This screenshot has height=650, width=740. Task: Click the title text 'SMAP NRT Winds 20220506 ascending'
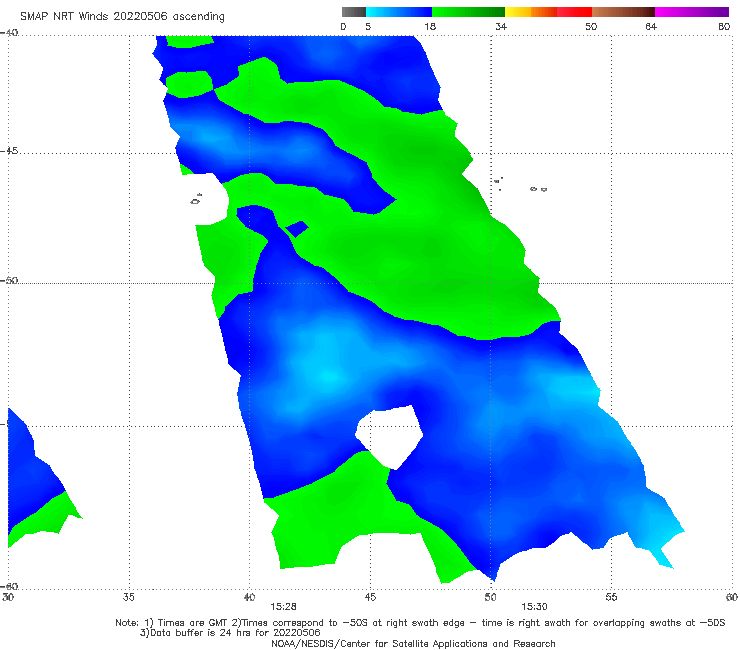[122, 16]
